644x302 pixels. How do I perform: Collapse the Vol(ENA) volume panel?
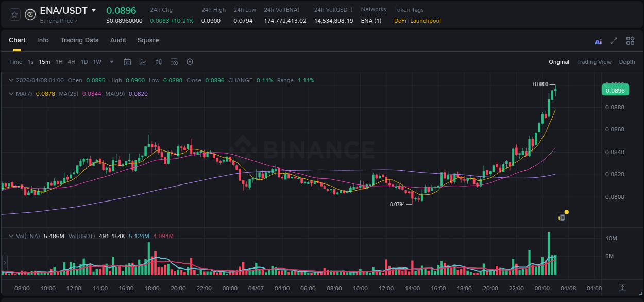pos(11,236)
